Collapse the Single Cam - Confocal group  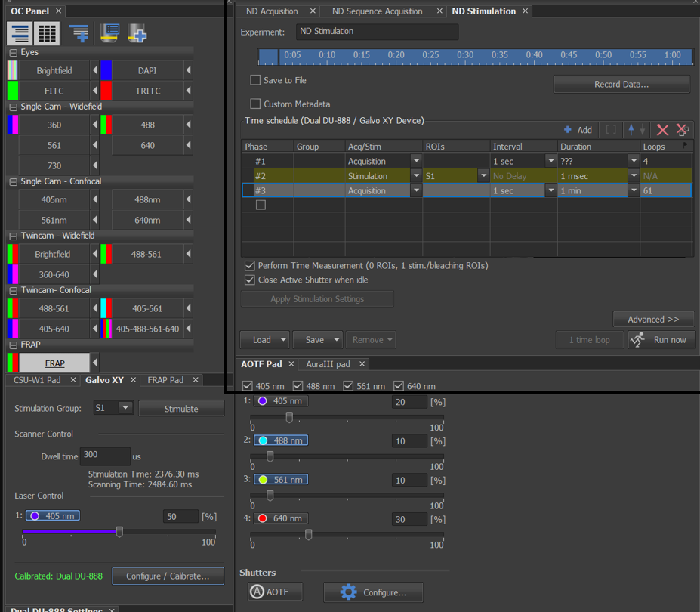[13, 181]
